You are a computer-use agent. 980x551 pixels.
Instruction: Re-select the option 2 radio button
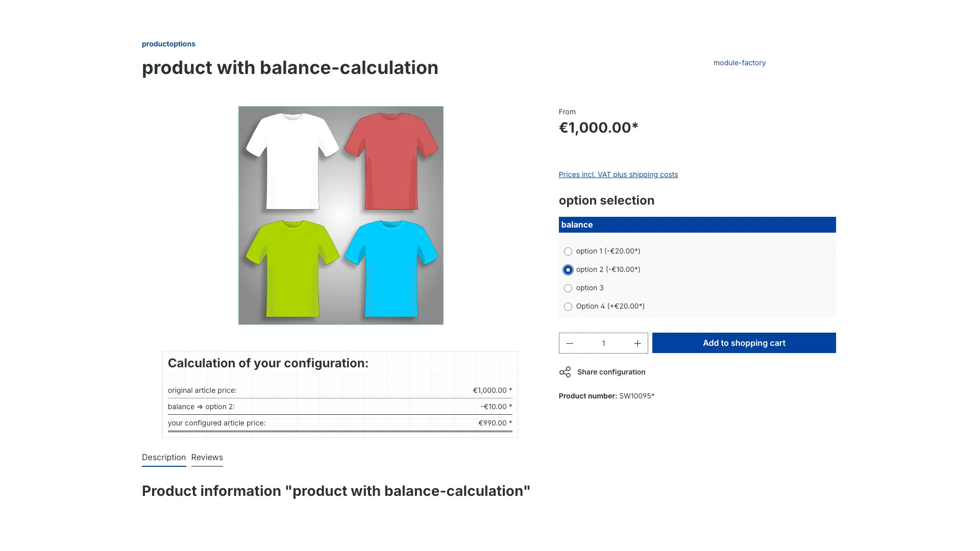pos(568,269)
